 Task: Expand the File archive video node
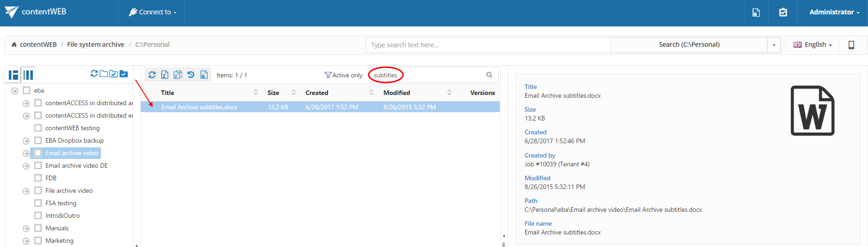point(26,191)
